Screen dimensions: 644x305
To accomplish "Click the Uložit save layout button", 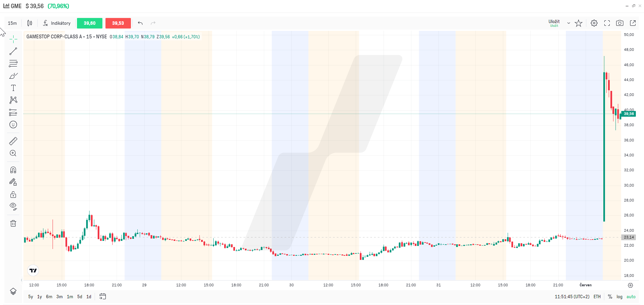I will 554,23.
